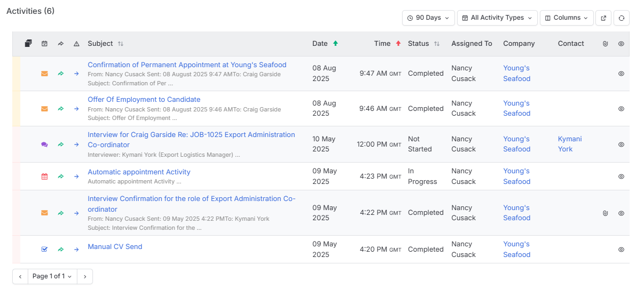
Task: Click the 12:00 PM GMT time cell
Action: click(379, 144)
